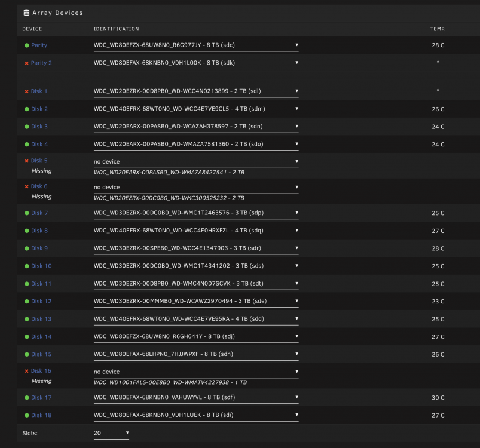The height and width of the screenshot is (448, 480).
Task: Open the Disk 10 link
Action: tap(41, 266)
